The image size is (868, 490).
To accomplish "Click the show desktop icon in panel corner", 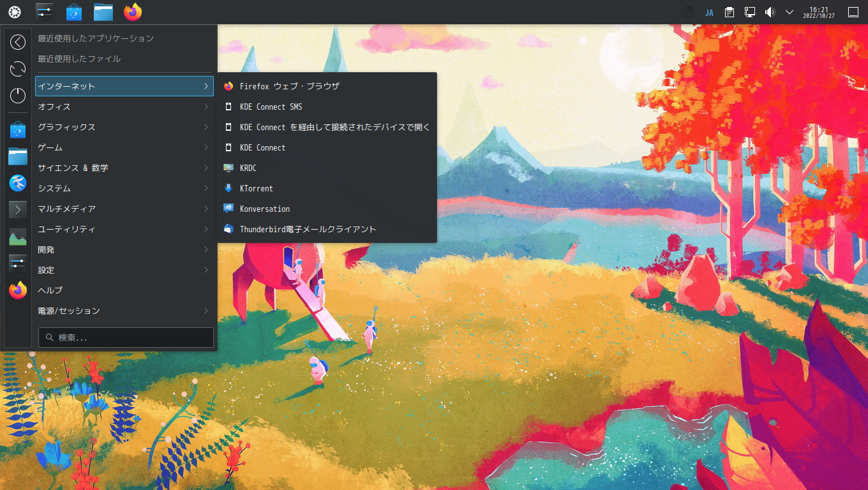I will point(853,12).
